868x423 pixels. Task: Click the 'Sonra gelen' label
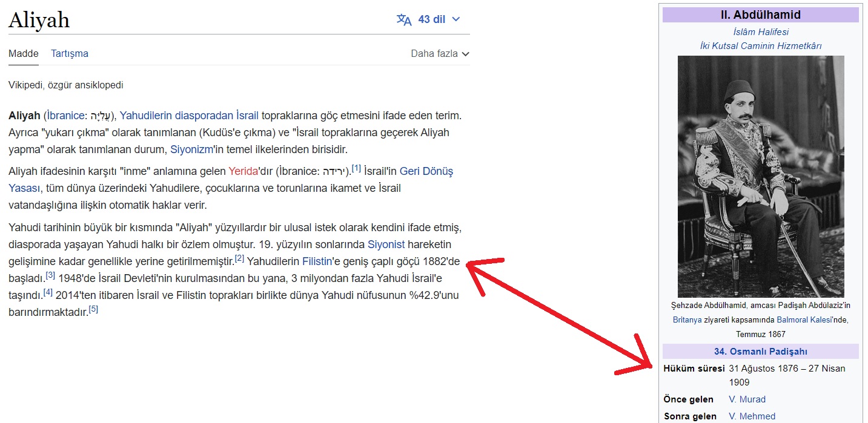690,416
